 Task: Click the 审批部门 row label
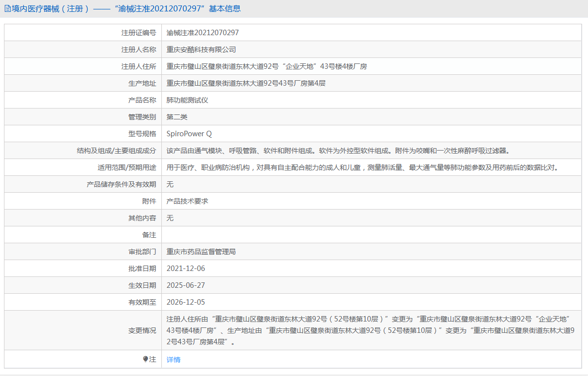(x=142, y=252)
